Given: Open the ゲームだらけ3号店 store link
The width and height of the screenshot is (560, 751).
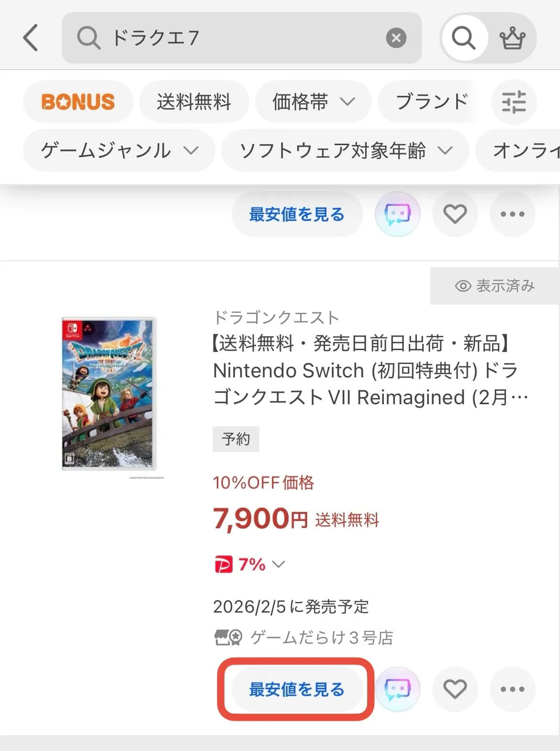Looking at the screenshot, I should [x=321, y=637].
